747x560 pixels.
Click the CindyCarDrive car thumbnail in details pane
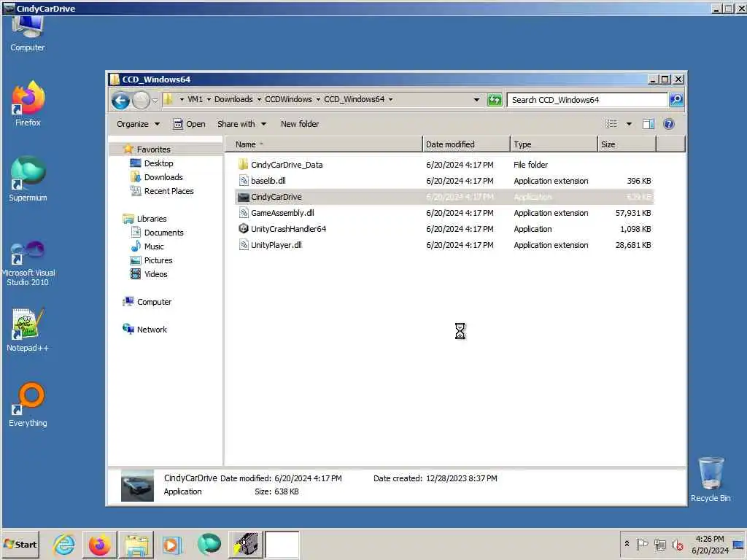tap(137, 485)
